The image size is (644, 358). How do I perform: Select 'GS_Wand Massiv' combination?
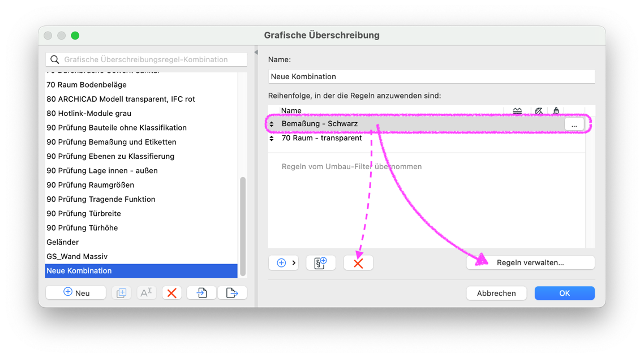point(141,257)
